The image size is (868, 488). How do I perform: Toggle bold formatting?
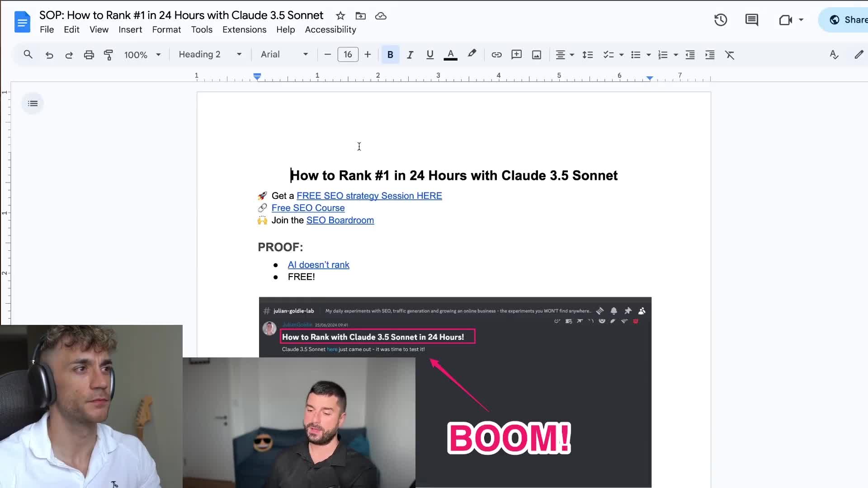390,55
